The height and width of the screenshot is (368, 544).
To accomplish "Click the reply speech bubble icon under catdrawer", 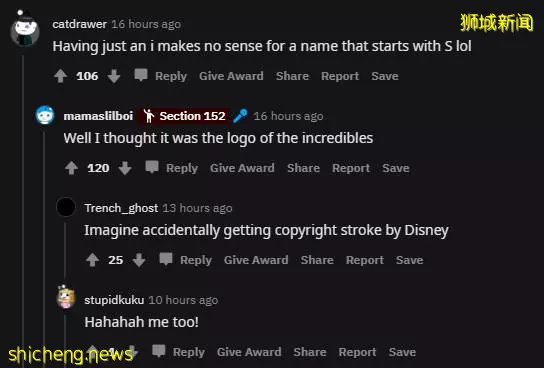I will (x=141, y=75).
